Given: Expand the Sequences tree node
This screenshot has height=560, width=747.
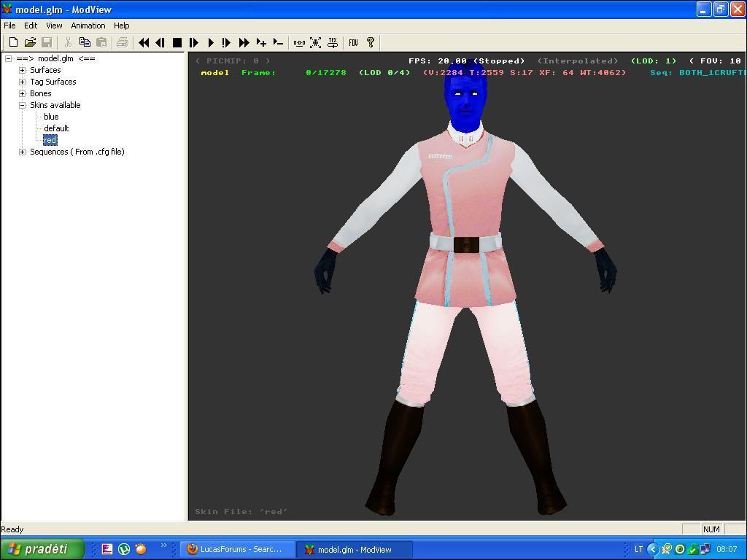Looking at the screenshot, I should (23, 152).
